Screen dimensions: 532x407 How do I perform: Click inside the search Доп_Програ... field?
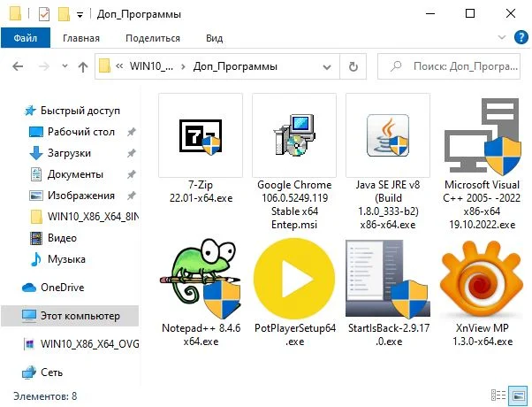point(449,66)
